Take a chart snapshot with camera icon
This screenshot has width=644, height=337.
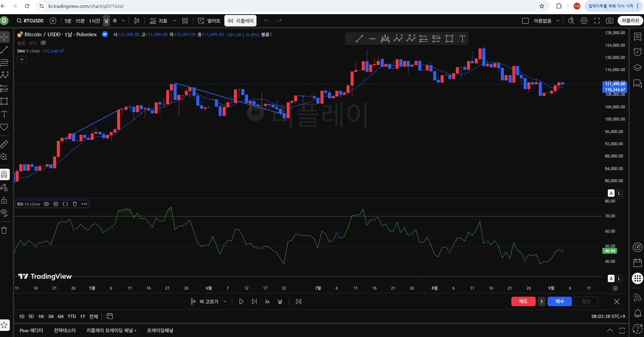pyautogui.click(x=609, y=21)
